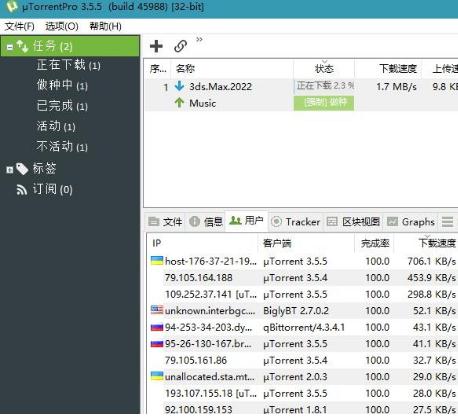Click the flag icon of host-176-37-21-19...
Image resolution: width=458 pixels, height=417 pixels.
(x=157, y=261)
